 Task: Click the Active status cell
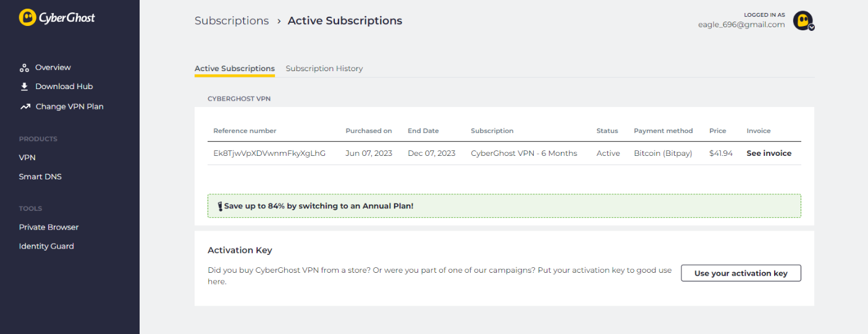click(x=608, y=153)
